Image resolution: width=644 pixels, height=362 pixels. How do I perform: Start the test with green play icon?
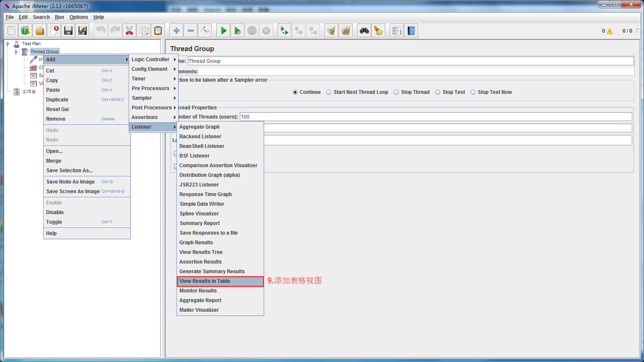pyautogui.click(x=223, y=31)
